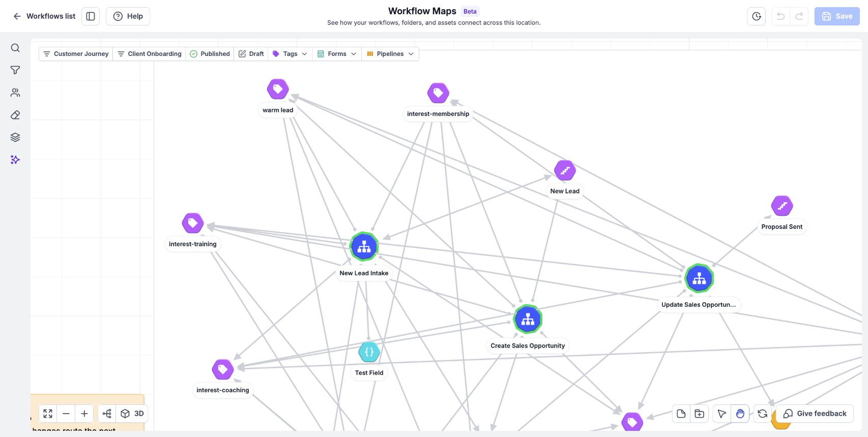Go back to Workflows list
The width and height of the screenshot is (868, 437).
44,16
